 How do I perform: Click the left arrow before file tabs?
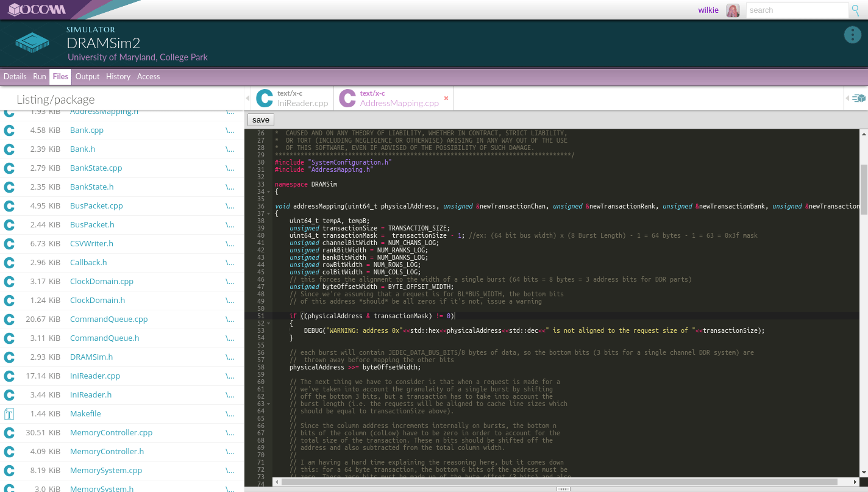tap(247, 98)
